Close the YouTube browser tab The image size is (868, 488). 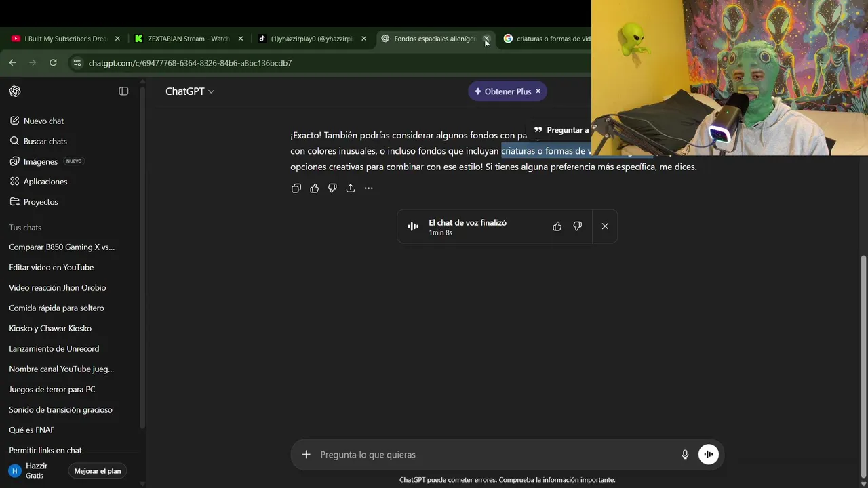pyautogui.click(x=117, y=39)
